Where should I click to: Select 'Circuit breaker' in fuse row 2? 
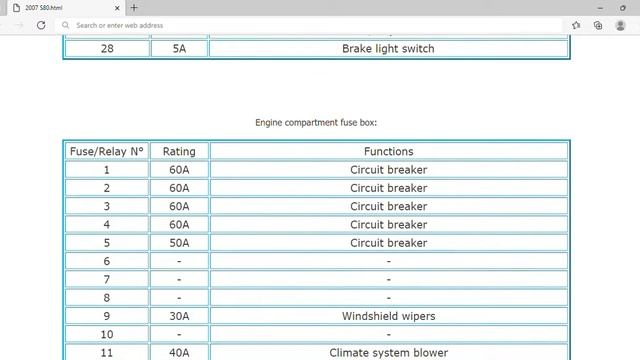tap(389, 188)
